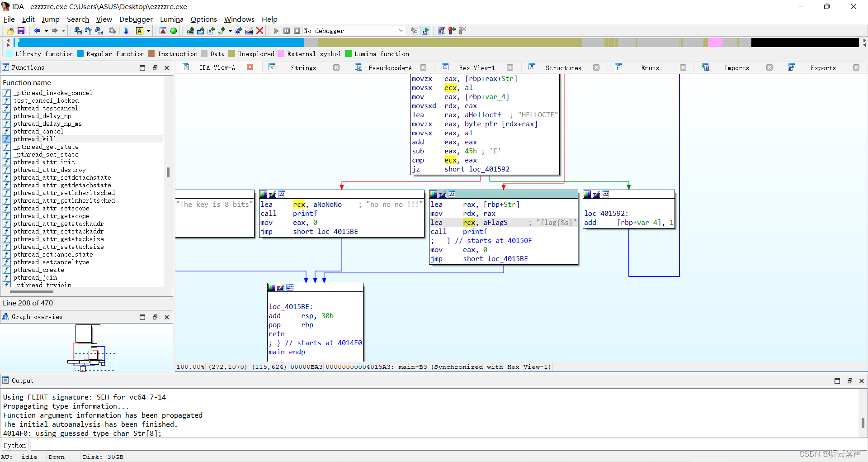Switch to the Pseudocode-A tab

(390, 68)
